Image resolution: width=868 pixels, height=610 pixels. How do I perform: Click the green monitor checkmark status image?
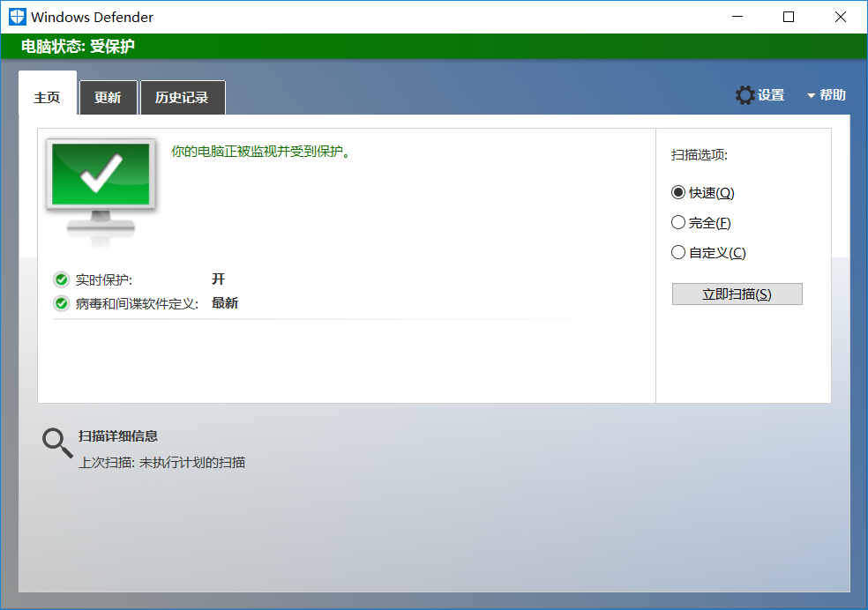coord(101,190)
